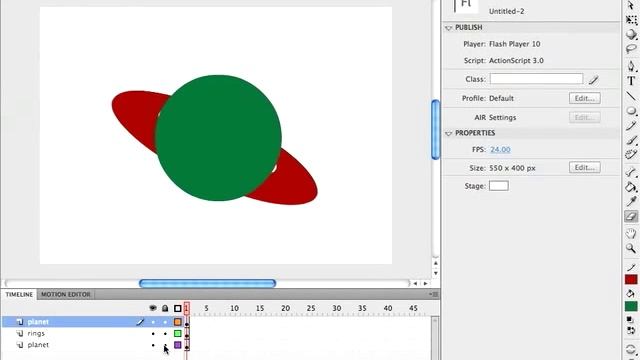This screenshot has width=640, height=360.
Task: Hide the highlighted planet layer
Action: [x=153, y=322]
